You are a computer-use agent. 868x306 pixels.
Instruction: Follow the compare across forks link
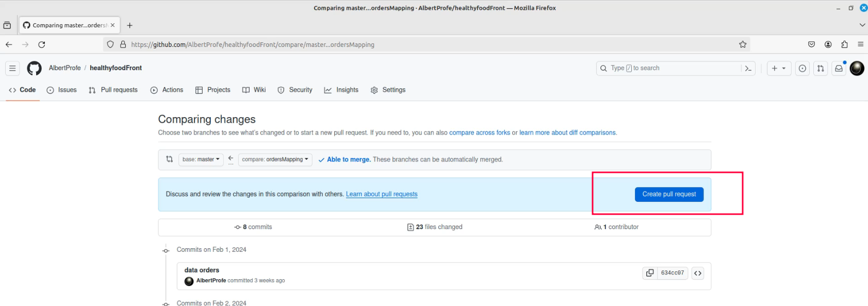tap(480, 133)
